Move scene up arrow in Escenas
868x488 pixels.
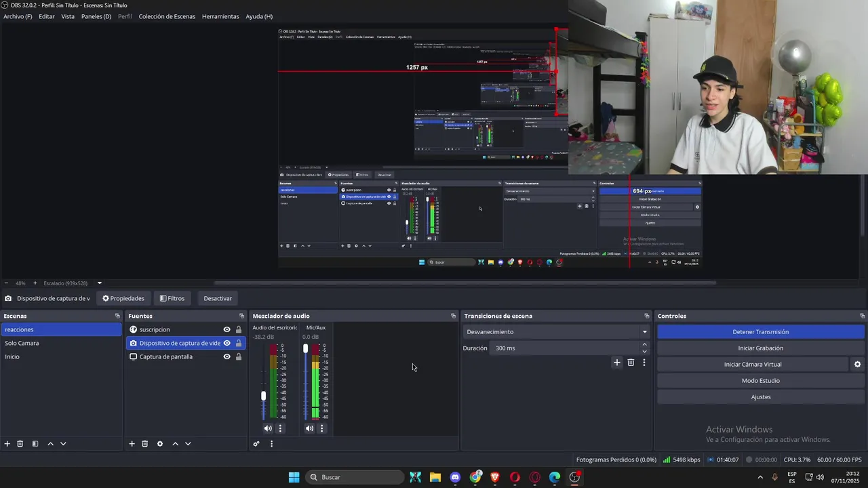pos(50,444)
